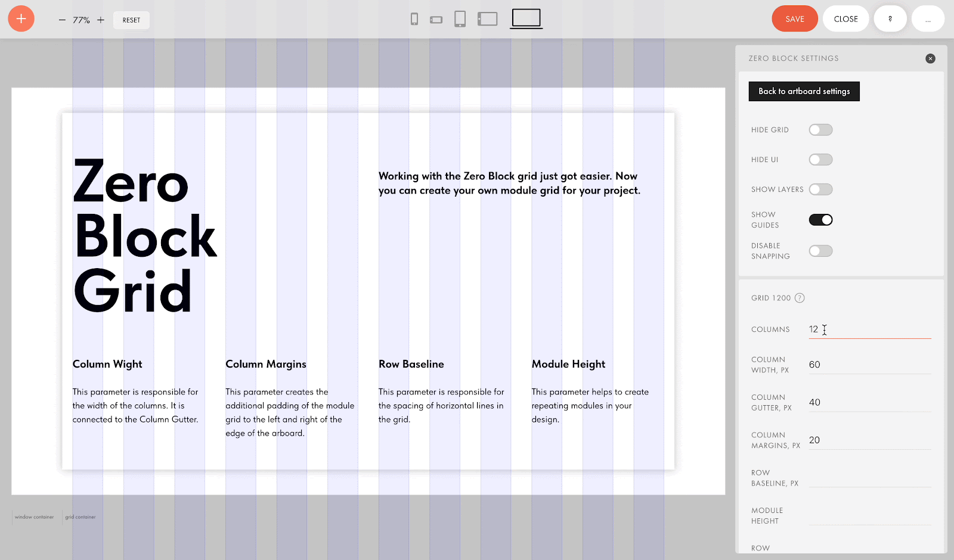
Task: Click Back to artboard settings
Action: click(x=804, y=91)
